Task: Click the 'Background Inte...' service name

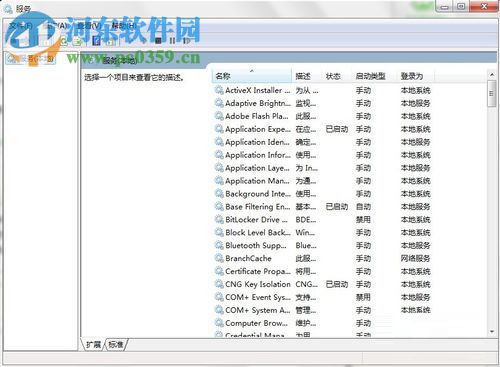Action: tap(258, 194)
